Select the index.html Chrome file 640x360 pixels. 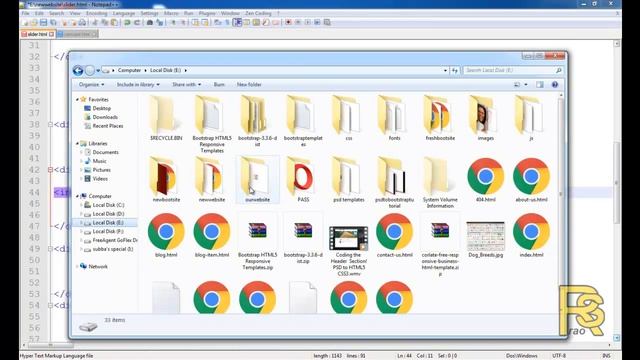coord(531,235)
